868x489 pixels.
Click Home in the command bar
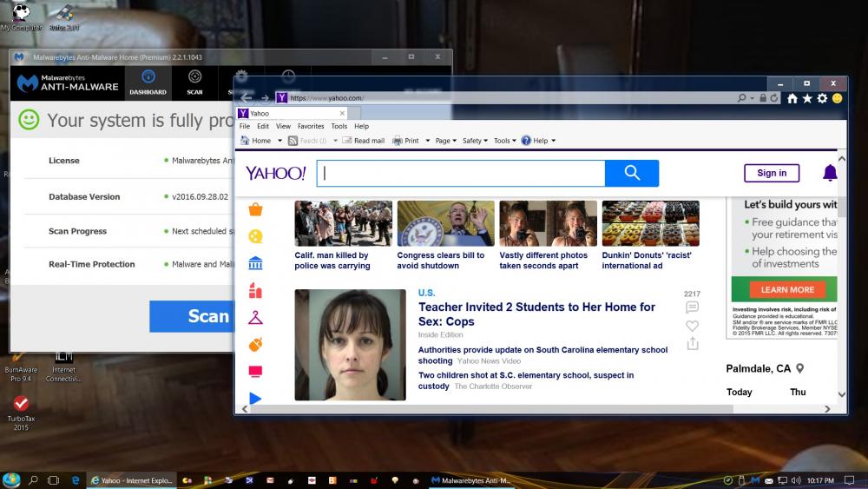pyautogui.click(x=256, y=141)
